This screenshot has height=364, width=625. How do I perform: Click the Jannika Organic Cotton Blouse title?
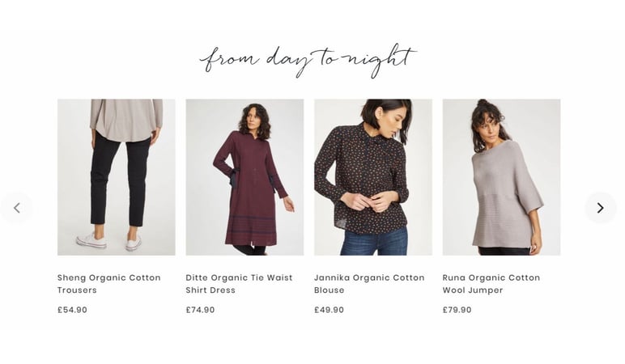click(x=369, y=284)
